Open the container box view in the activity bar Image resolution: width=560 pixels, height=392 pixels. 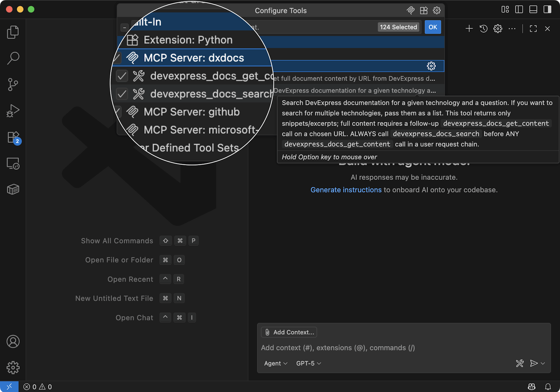(13, 189)
